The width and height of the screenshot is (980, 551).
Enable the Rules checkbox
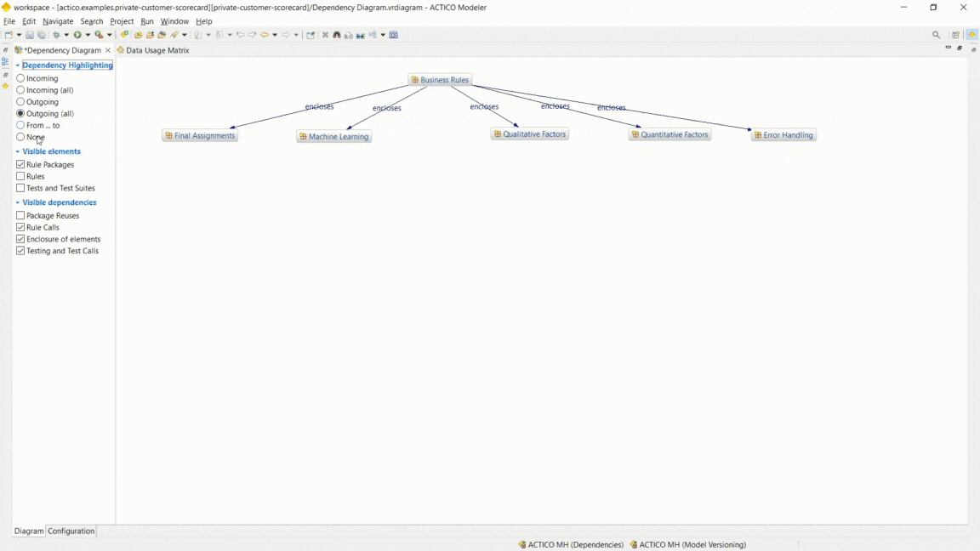(x=20, y=176)
